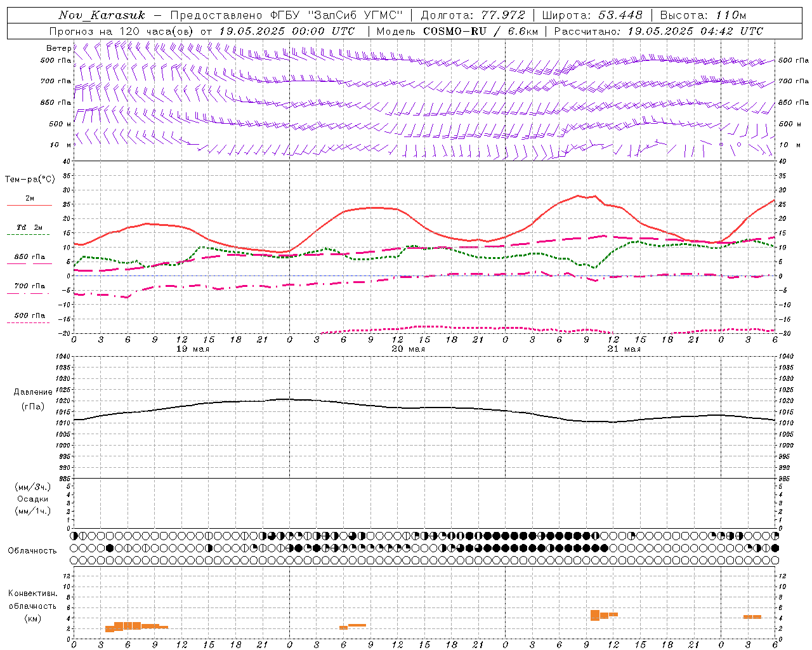812x650 pixels.
Task: Click the 'Давление' pressure panel label
Action: (x=33, y=392)
